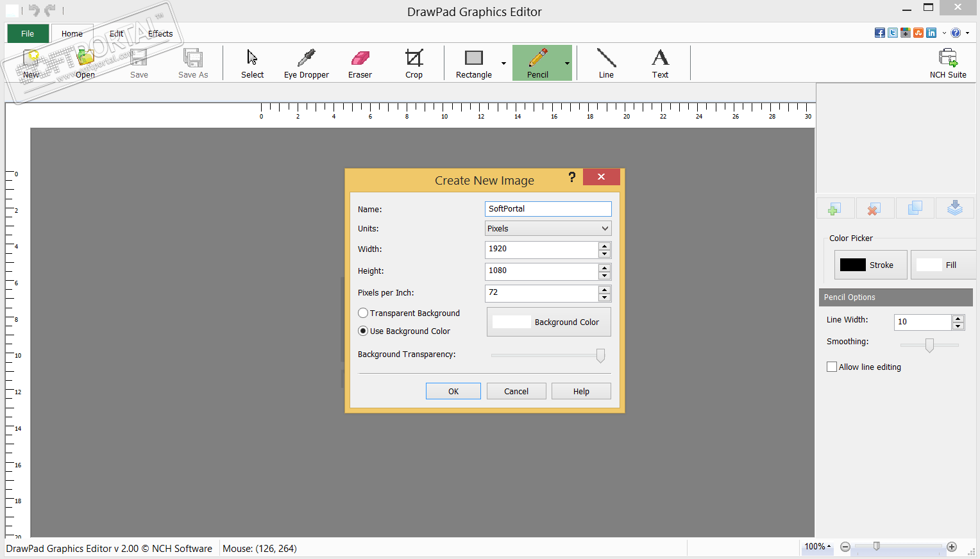Select the Select arrow tool
Viewport: 980px width, 559px height.
tap(252, 63)
